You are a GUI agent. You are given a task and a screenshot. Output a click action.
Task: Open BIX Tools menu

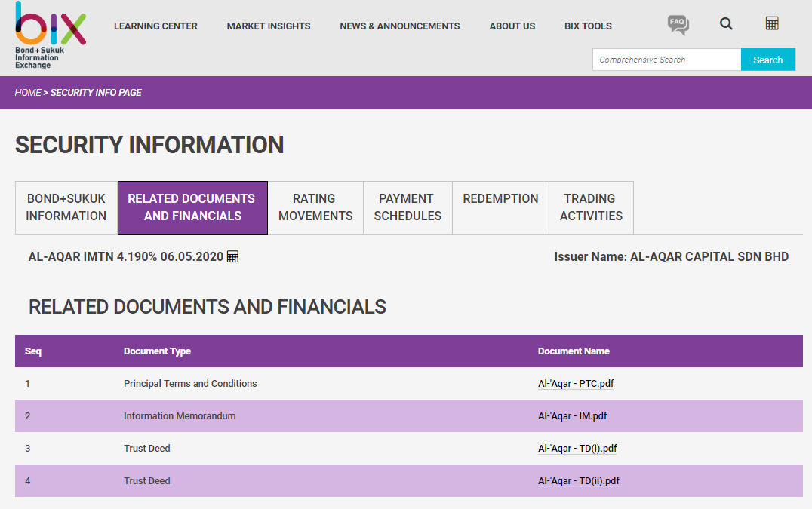coord(588,26)
